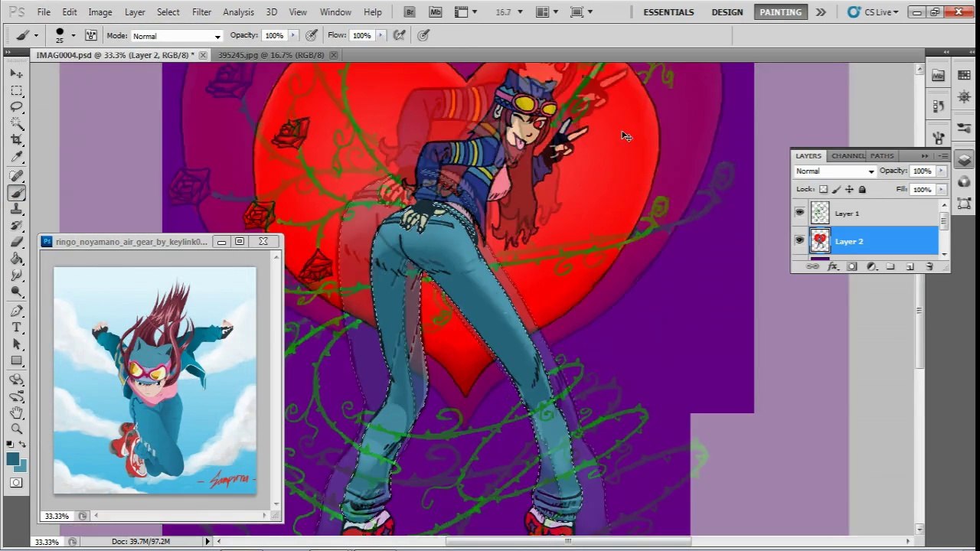Select the Paint Bucket tool

click(x=16, y=259)
